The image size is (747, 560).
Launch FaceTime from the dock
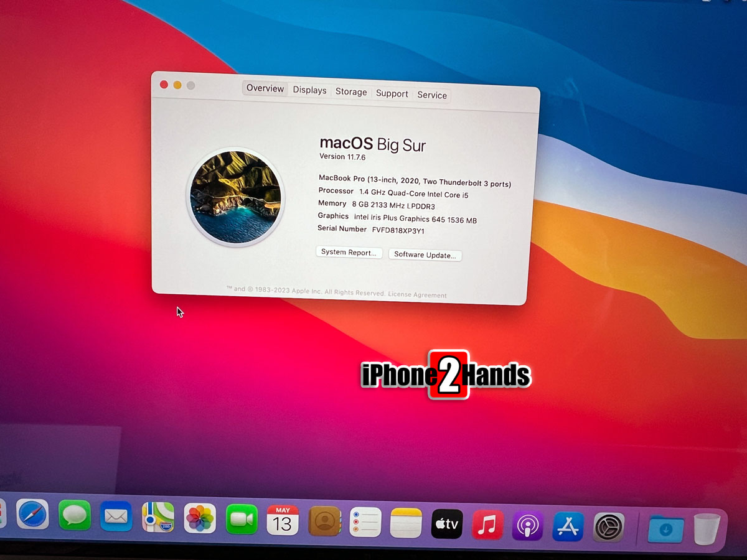tap(242, 520)
